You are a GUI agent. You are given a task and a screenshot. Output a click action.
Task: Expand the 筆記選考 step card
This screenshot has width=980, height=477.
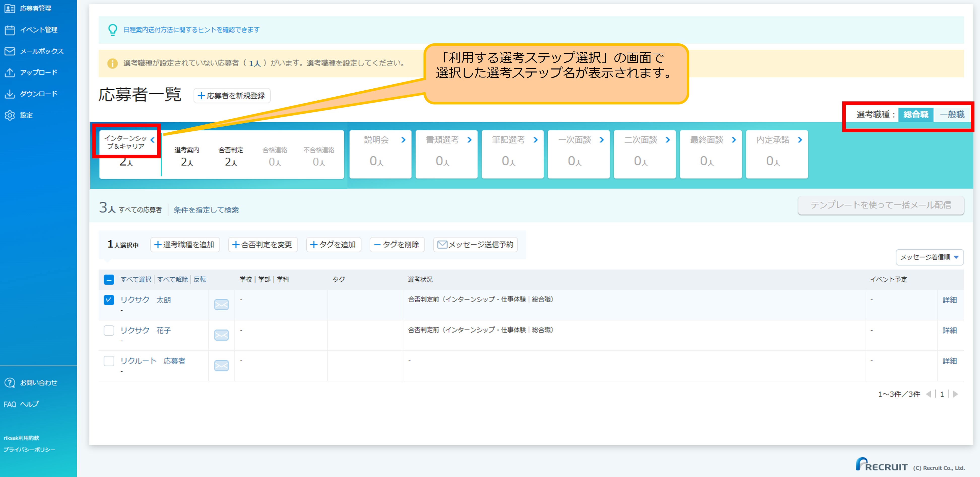click(536, 140)
